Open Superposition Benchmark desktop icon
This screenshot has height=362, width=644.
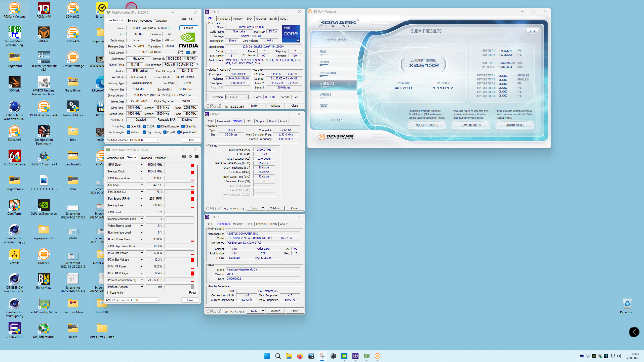(44, 135)
